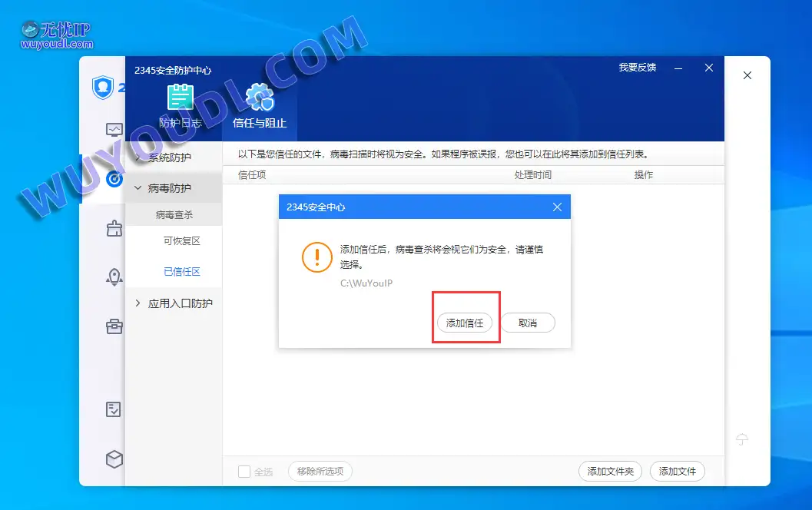The image size is (812, 510).
Task: Expand the 应用入口防护 section
Action: (174, 303)
